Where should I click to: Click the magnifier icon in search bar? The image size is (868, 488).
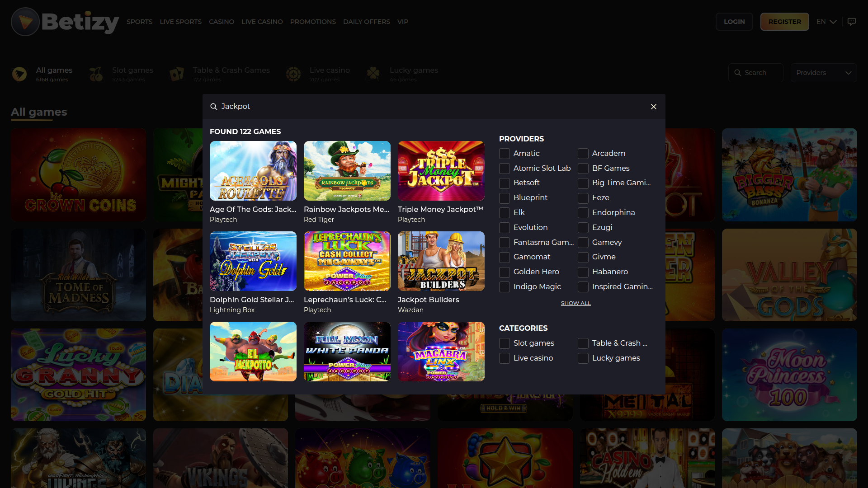[x=737, y=72]
